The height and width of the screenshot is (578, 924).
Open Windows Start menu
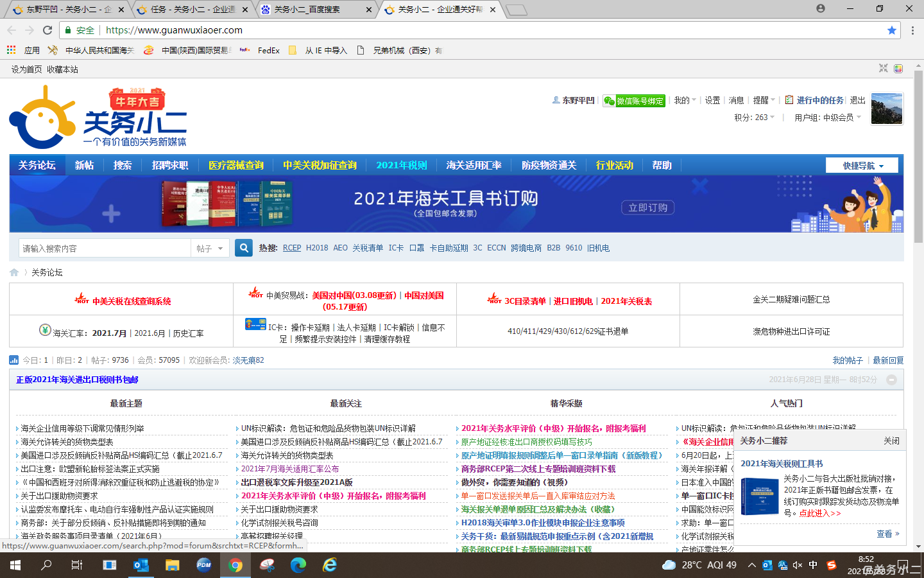click(15, 565)
